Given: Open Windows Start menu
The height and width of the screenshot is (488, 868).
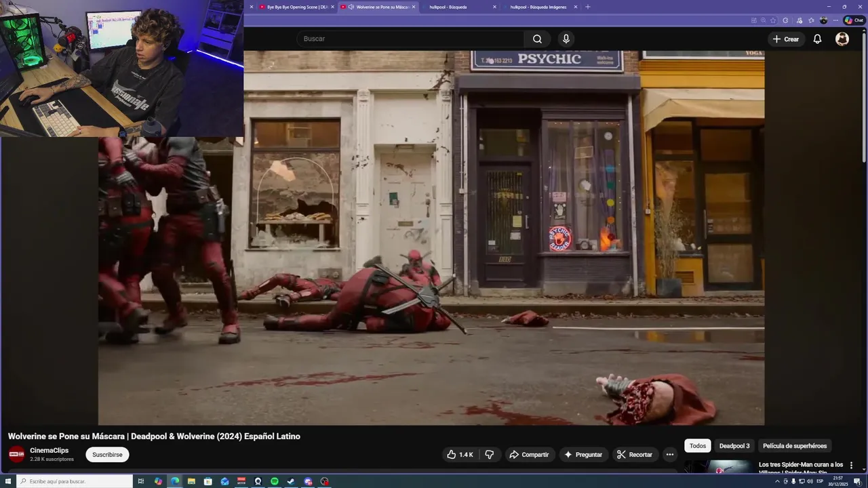Looking at the screenshot, I should tap(7, 481).
